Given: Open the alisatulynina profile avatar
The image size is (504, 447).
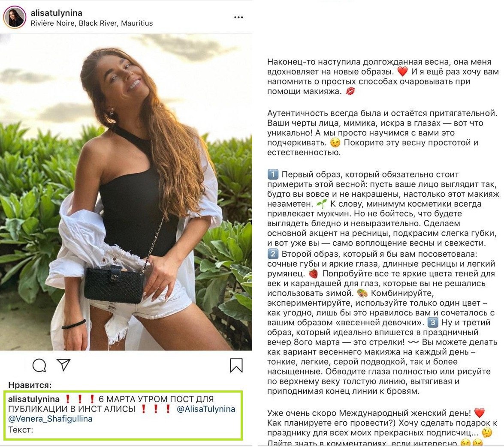Looking at the screenshot, I should 15,17.
